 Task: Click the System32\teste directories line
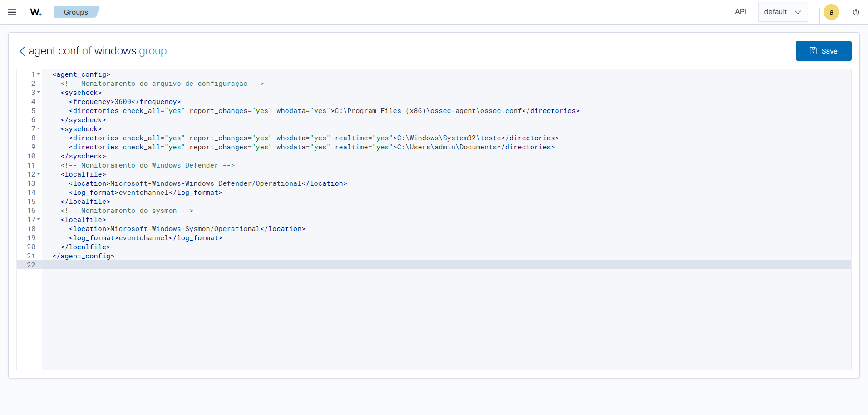[314, 138]
